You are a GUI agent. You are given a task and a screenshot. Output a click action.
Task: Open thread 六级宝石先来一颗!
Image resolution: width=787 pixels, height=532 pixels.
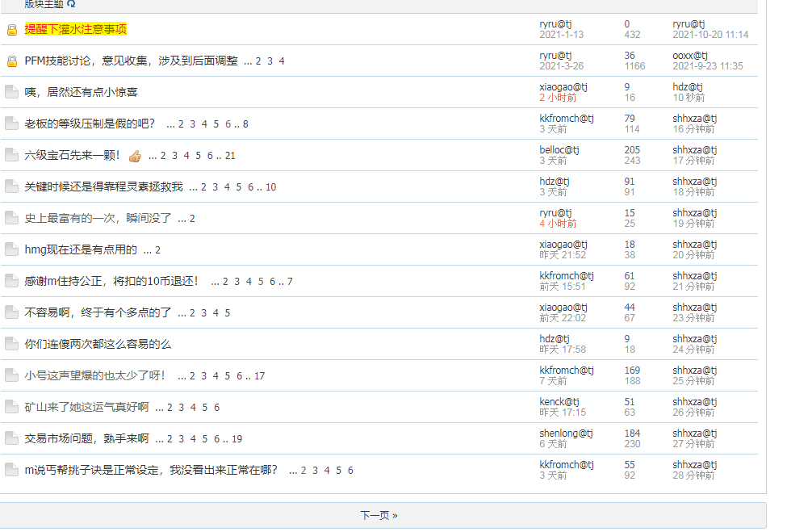[73, 155]
